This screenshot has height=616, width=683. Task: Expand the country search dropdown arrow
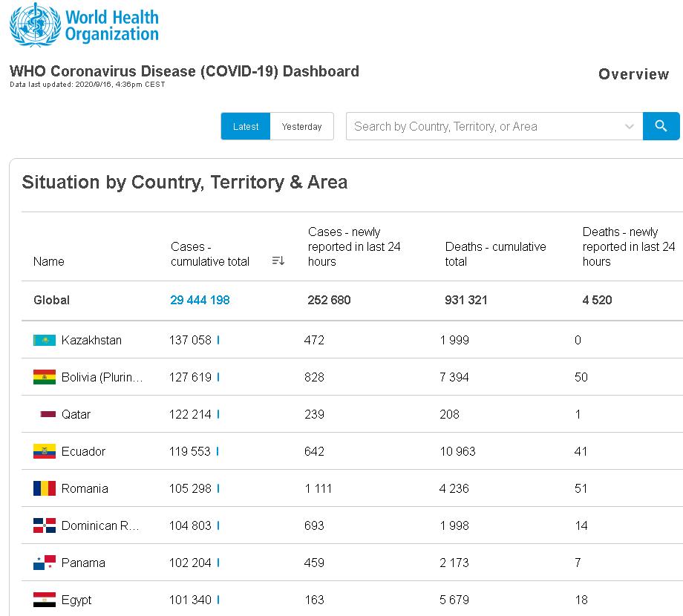(630, 126)
